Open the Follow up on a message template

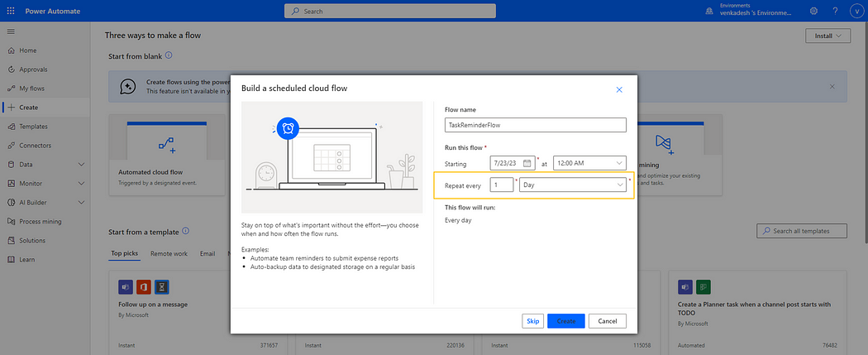pos(198,313)
